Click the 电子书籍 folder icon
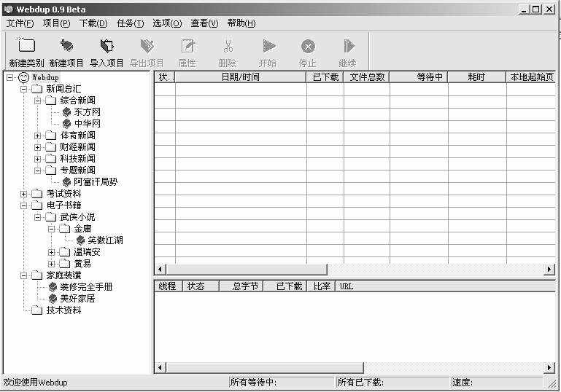 (37, 205)
